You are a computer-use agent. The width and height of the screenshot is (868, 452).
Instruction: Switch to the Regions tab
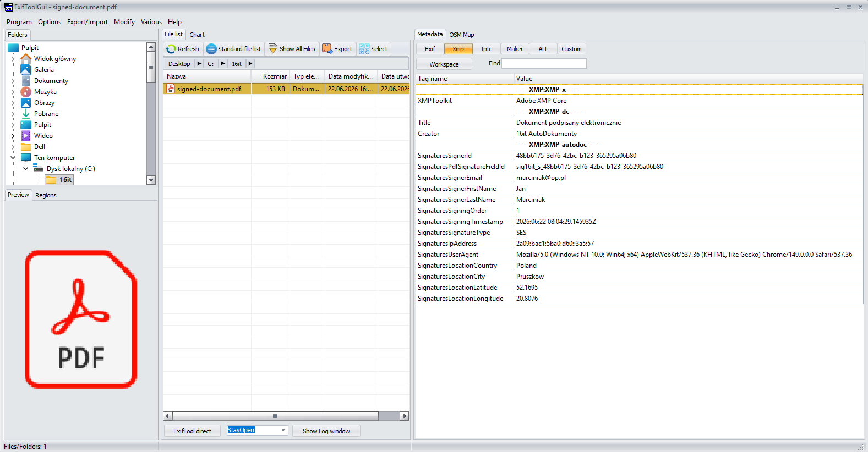[46, 195]
